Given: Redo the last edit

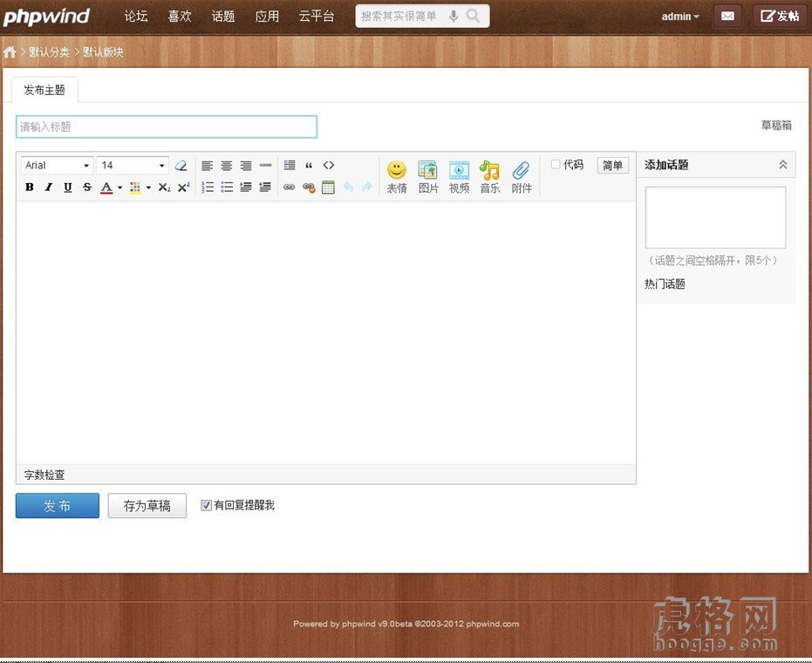Looking at the screenshot, I should (367, 187).
